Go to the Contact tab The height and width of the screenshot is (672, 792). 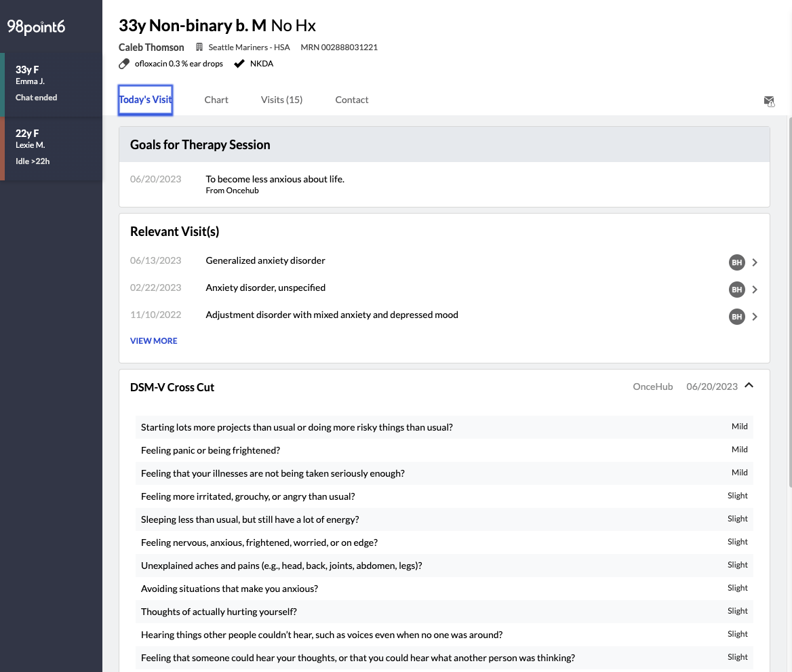pyautogui.click(x=351, y=100)
